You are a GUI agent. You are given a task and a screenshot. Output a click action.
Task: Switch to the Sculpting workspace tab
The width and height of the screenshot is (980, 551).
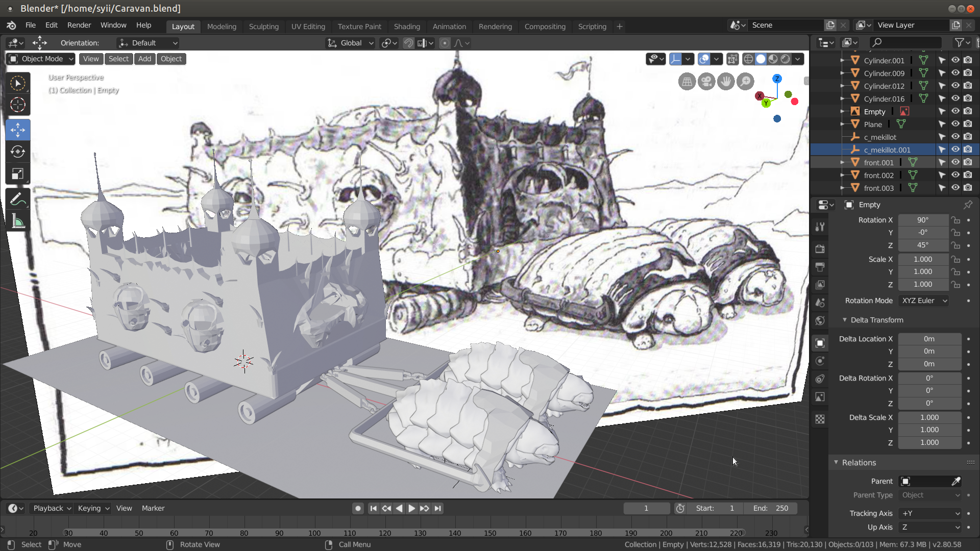(264, 27)
